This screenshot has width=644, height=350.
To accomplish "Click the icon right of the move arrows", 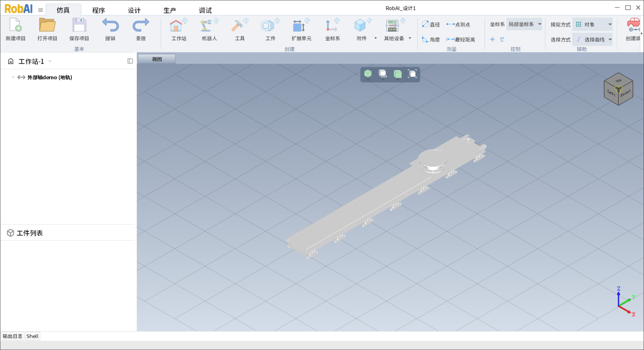I will [x=502, y=39].
